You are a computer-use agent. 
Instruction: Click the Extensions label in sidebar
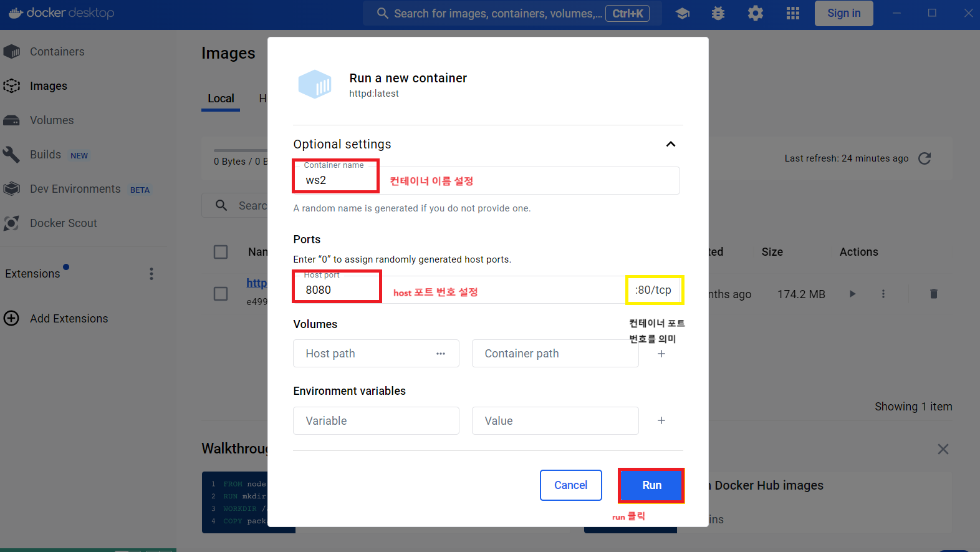coord(32,274)
